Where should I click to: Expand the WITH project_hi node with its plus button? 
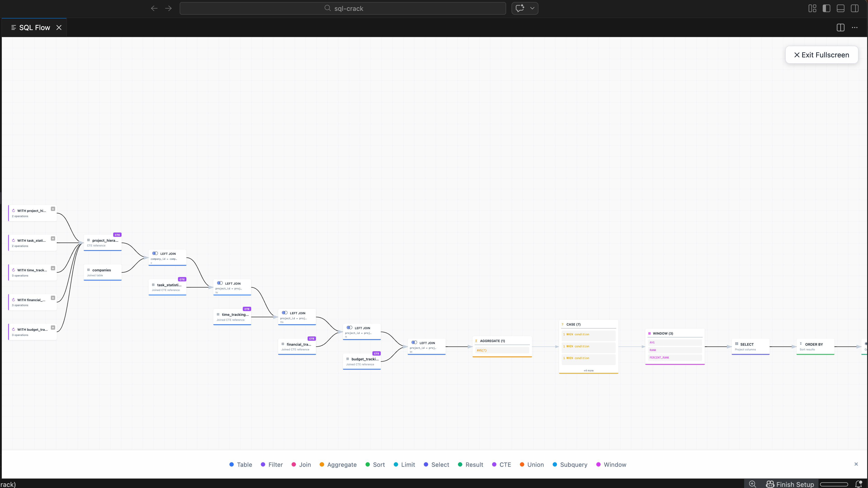(53, 209)
